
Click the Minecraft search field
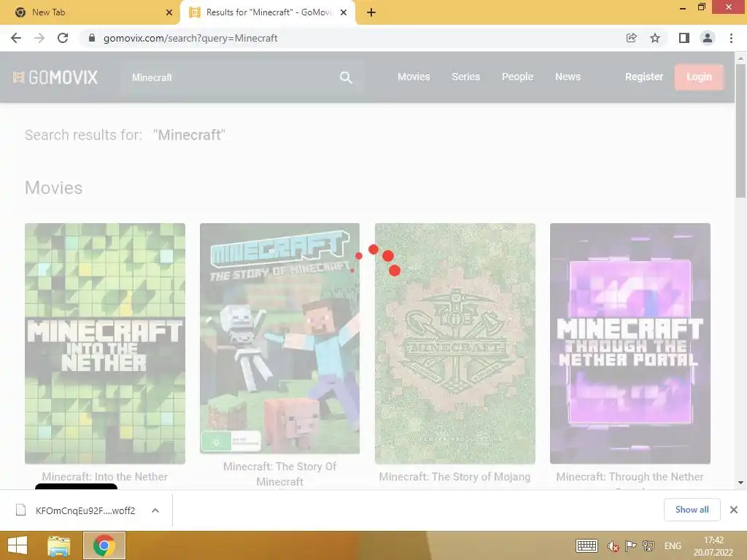tap(228, 77)
